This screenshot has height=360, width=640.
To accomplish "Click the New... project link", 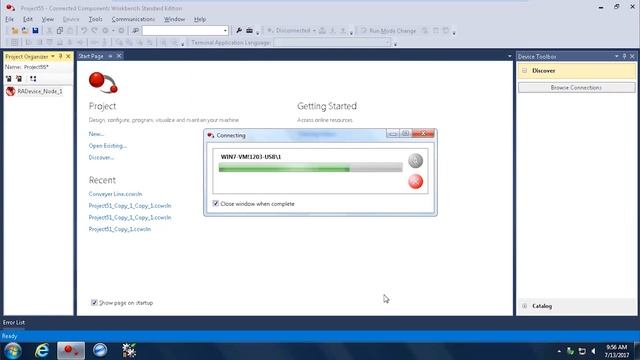I will click(x=96, y=134).
